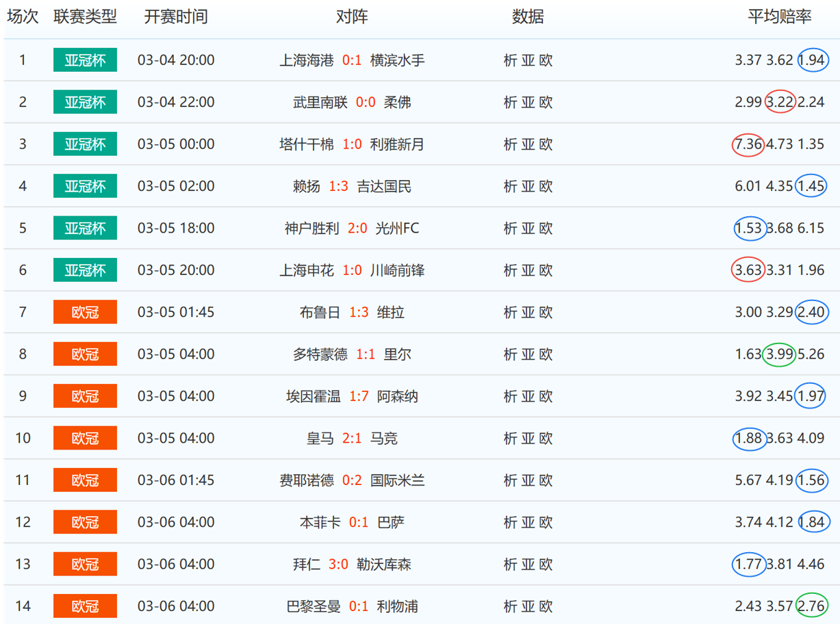Click the 03-05 02:00 kickoff time
Screen dimensions: 840x624
coord(176,186)
